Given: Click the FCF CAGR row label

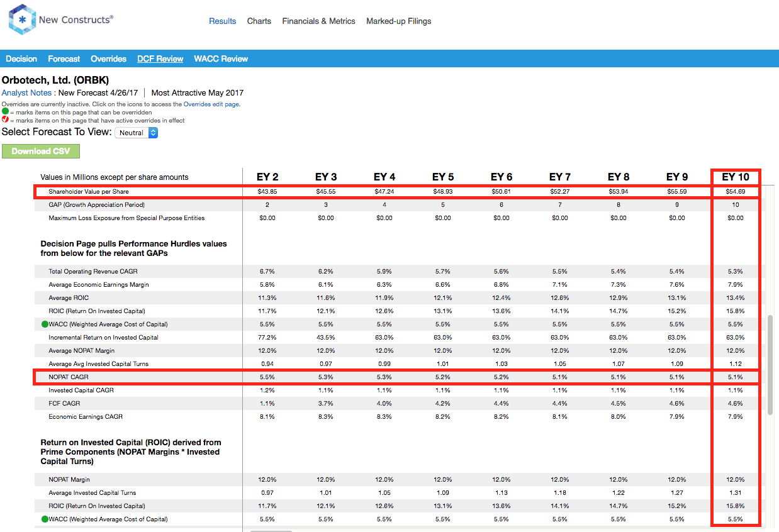Looking at the screenshot, I should point(64,403).
